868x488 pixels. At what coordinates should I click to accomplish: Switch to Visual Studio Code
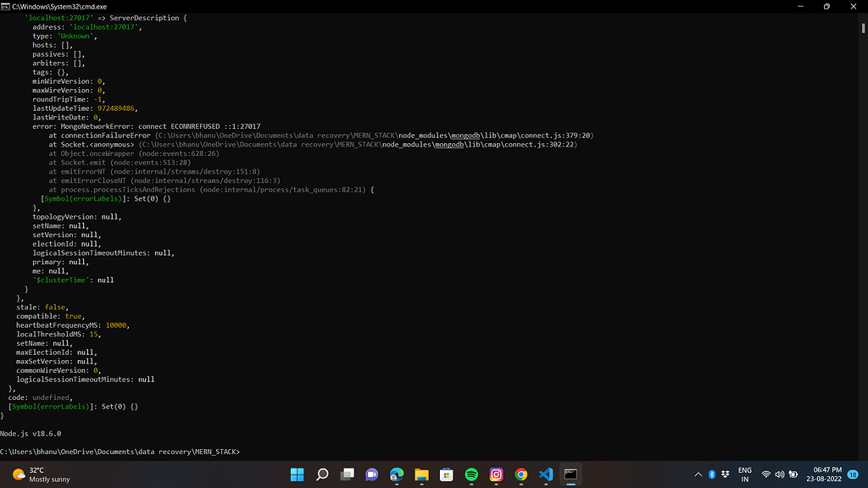click(x=546, y=474)
